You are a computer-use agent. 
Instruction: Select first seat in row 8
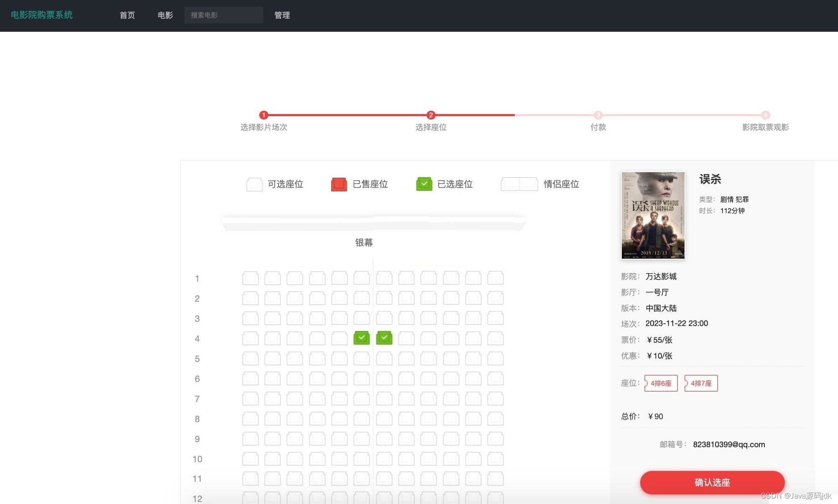[x=250, y=418]
